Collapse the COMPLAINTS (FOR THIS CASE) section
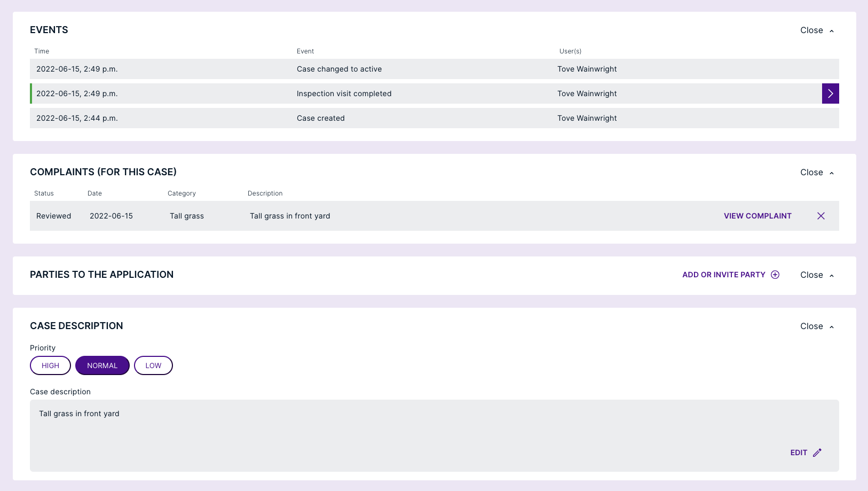This screenshot has height=491, width=868. point(811,172)
